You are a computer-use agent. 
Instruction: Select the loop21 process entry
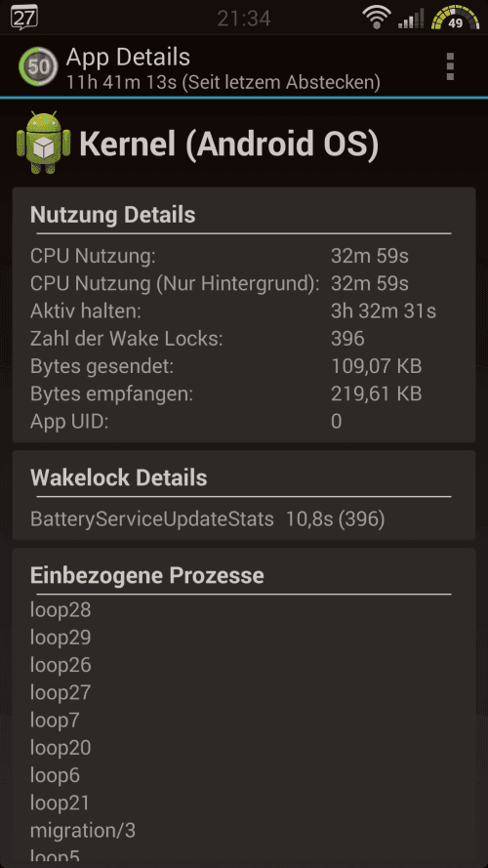(60, 803)
